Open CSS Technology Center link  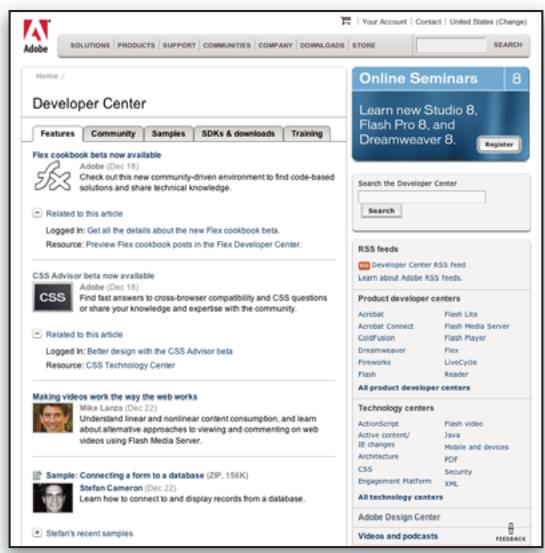130,365
